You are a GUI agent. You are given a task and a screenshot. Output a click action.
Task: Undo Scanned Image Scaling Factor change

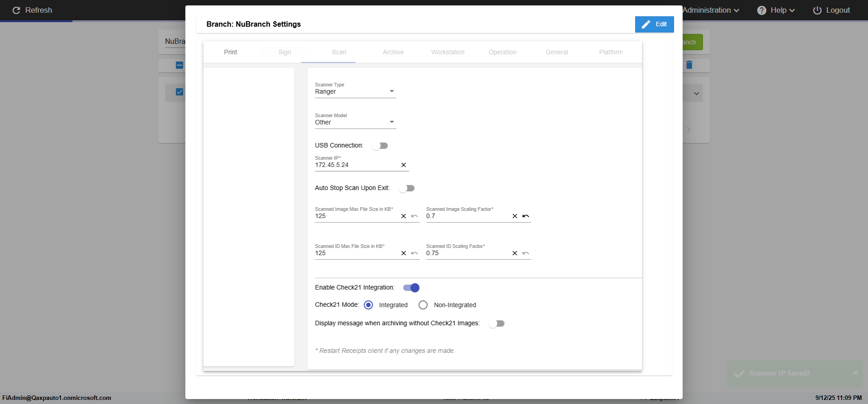[x=526, y=216]
